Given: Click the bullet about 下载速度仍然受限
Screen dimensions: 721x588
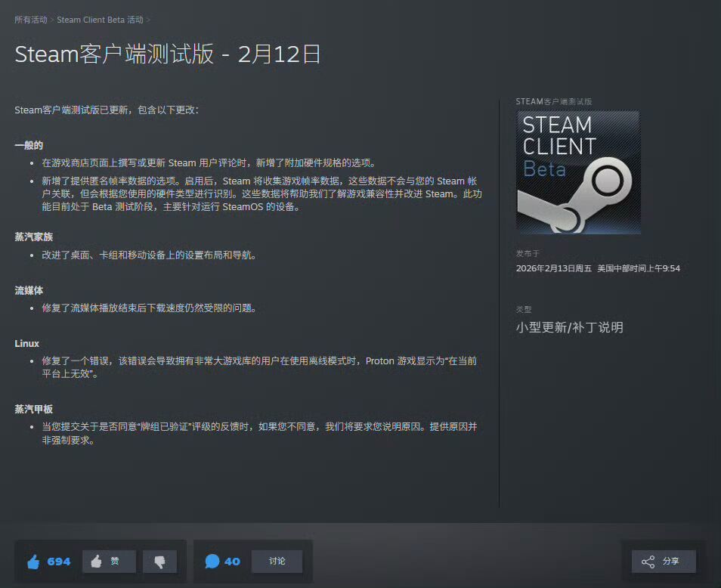Looking at the screenshot, I should point(150,308).
